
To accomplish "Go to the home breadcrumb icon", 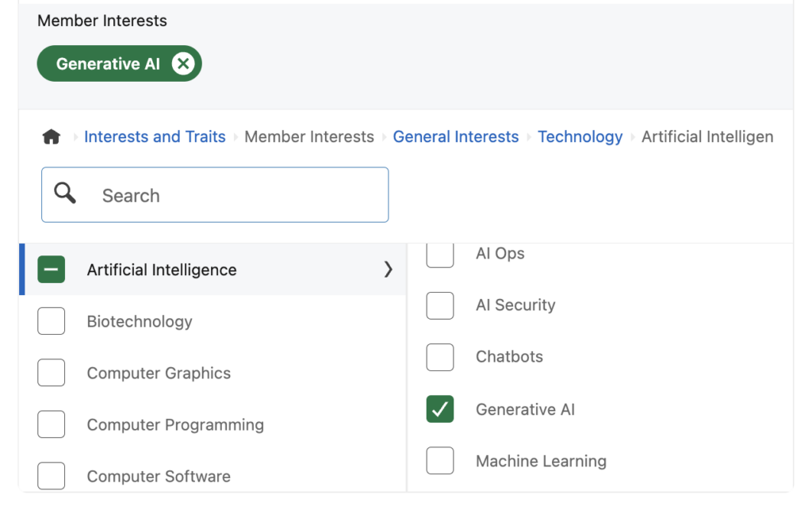I will point(52,136).
